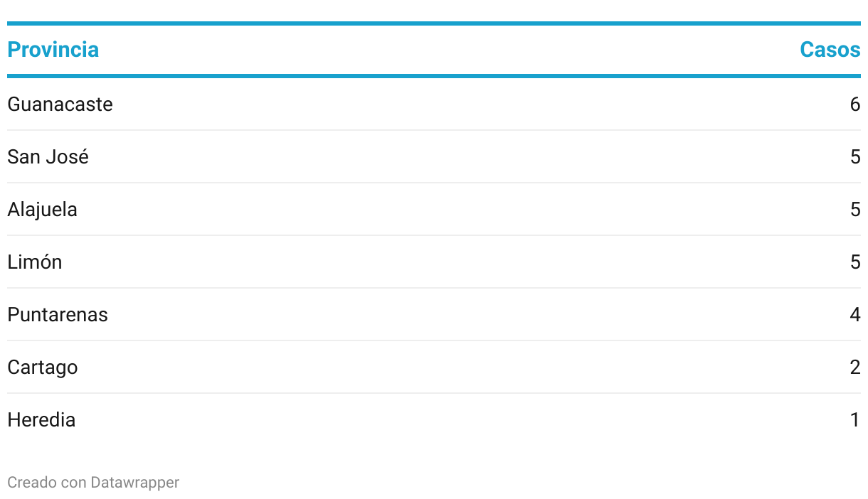The width and height of the screenshot is (868, 499).
Task: Open the Creado con Datawrapper link
Action: 93,483
